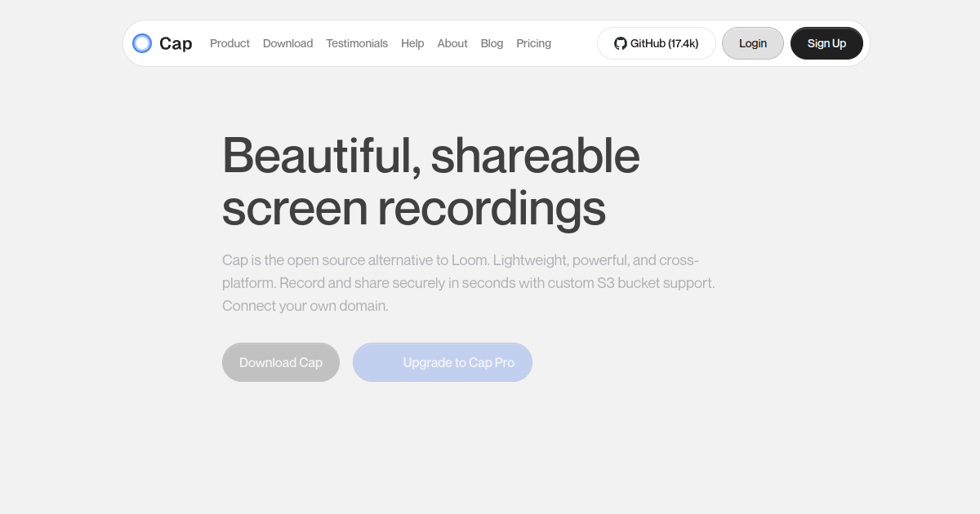The height and width of the screenshot is (514, 980).
Task: Open the Product menu item
Action: [x=229, y=43]
